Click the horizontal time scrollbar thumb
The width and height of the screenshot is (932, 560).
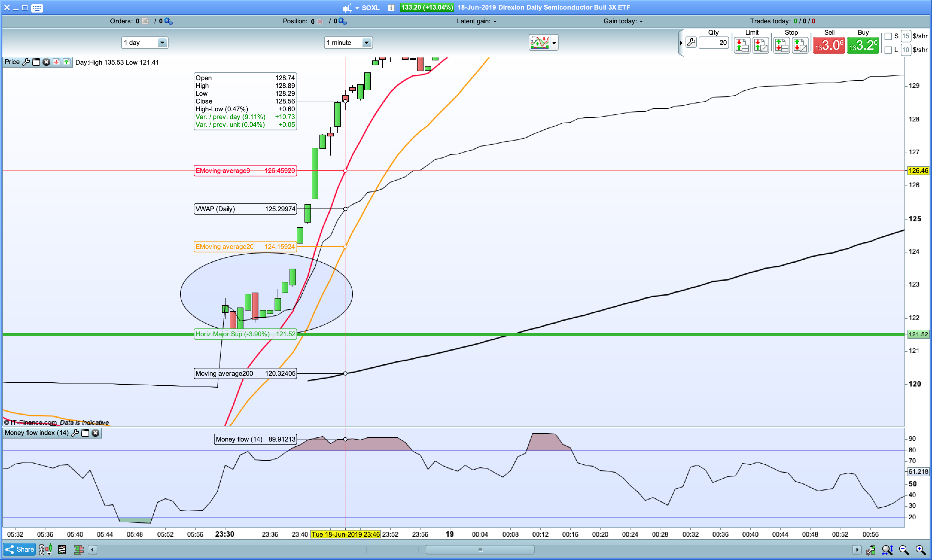(x=480, y=550)
